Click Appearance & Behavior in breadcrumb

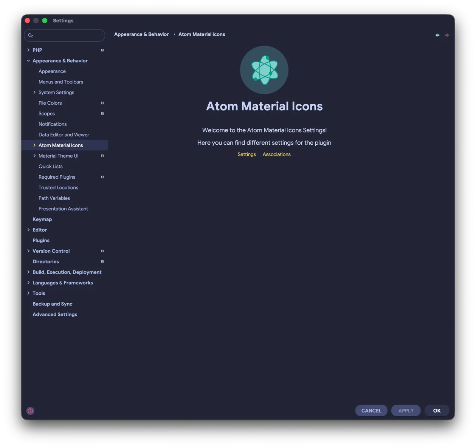click(x=141, y=34)
